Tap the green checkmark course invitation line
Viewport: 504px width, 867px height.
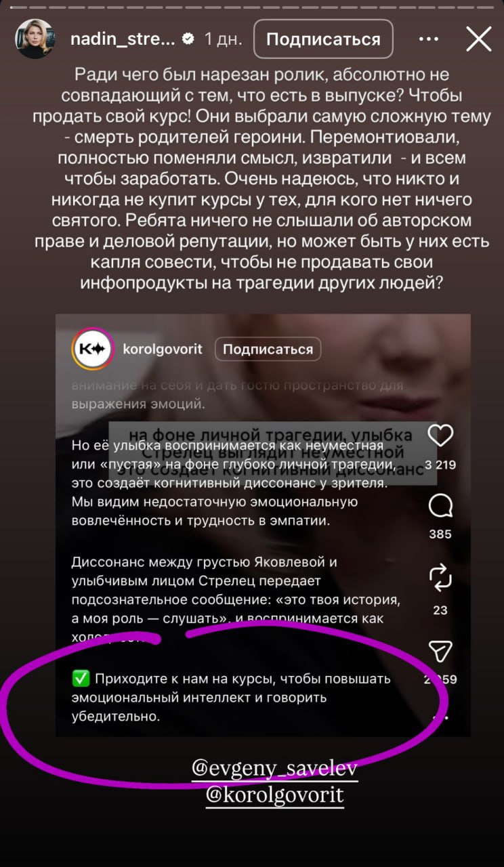[x=240, y=697]
